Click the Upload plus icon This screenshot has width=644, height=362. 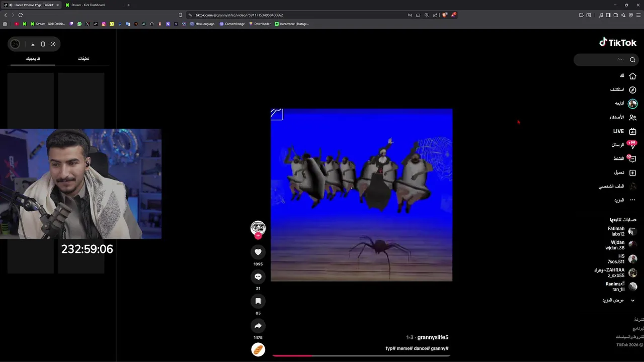(x=632, y=172)
